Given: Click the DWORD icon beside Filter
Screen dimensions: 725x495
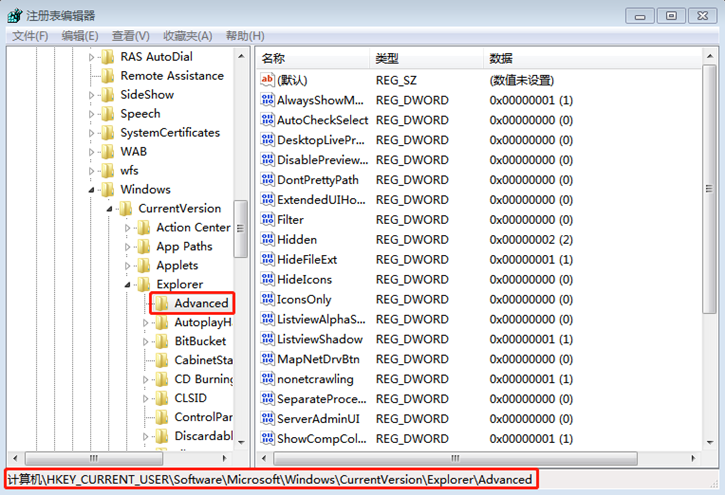Looking at the screenshot, I should [x=267, y=219].
